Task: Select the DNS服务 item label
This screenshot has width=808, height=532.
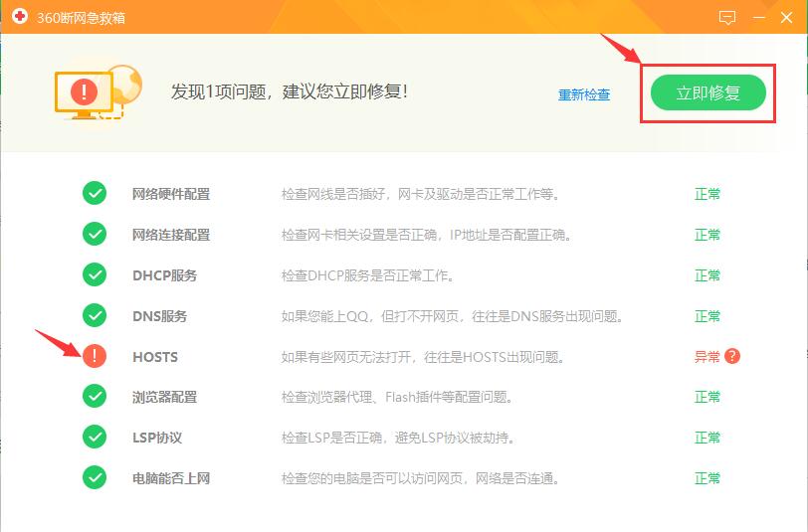Action: [160, 316]
